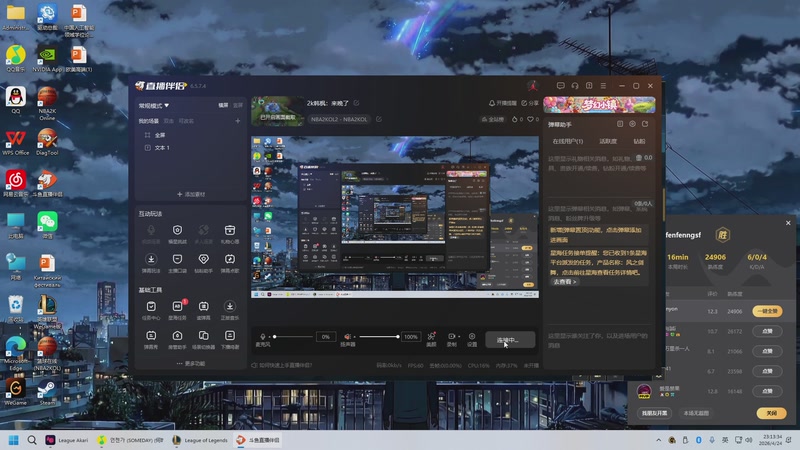The height and width of the screenshot is (450, 800).
Task: Adjust the speaker volume slider
Action: tap(379, 337)
